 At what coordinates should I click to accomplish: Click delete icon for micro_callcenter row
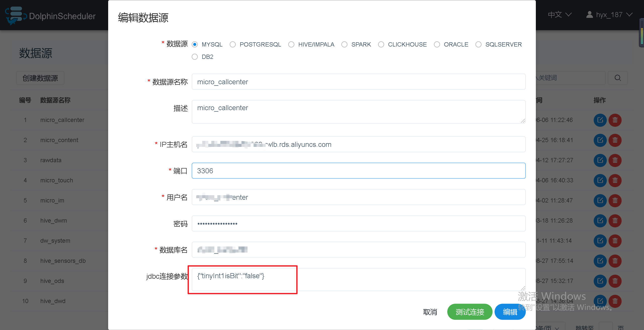tap(615, 120)
